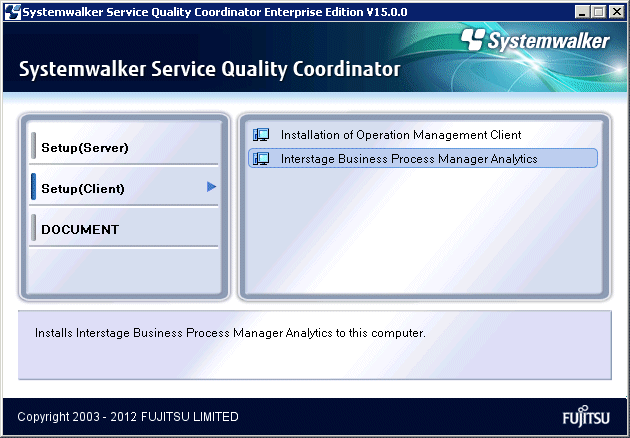The height and width of the screenshot is (438, 630).
Task: Open the Setup(Server) menu section
Action: 124,147
